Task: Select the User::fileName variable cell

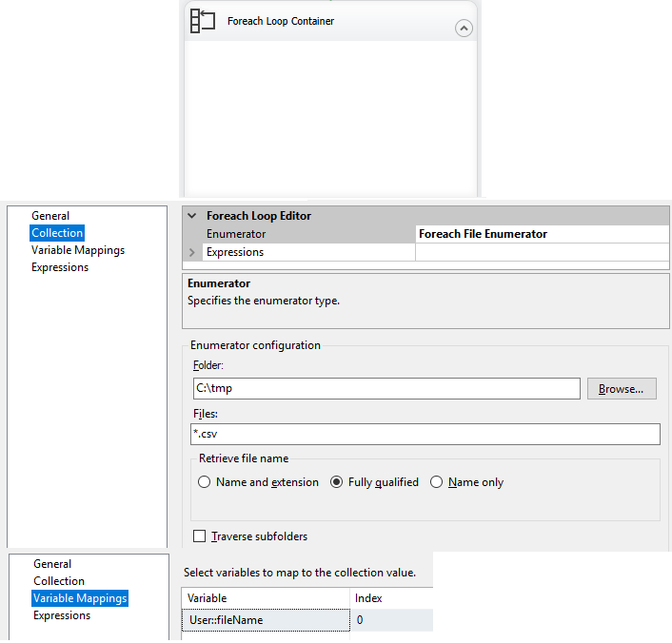Action: tap(265, 620)
